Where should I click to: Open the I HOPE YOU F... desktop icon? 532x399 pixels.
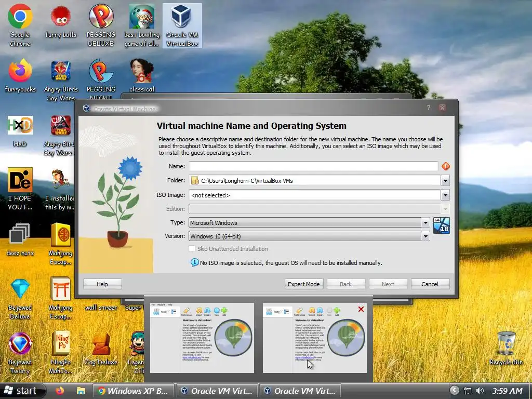(x=20, y=189)
